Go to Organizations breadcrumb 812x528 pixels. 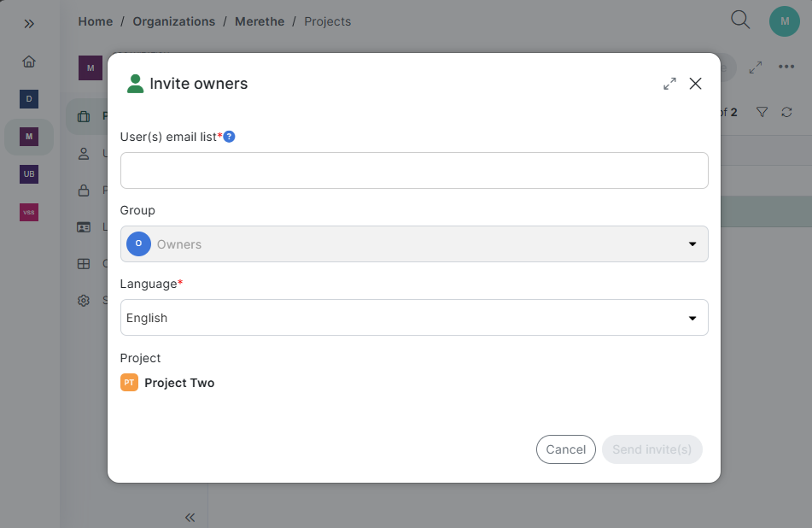point(174,21)
